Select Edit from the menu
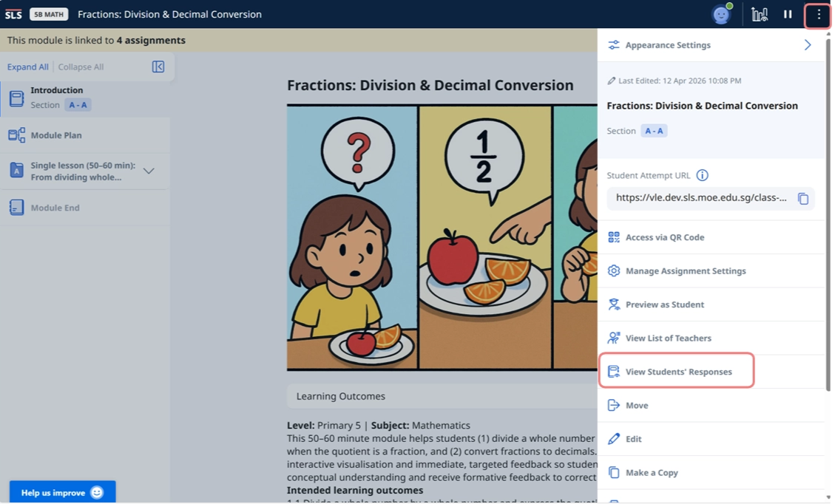 [x=711, y=438]
